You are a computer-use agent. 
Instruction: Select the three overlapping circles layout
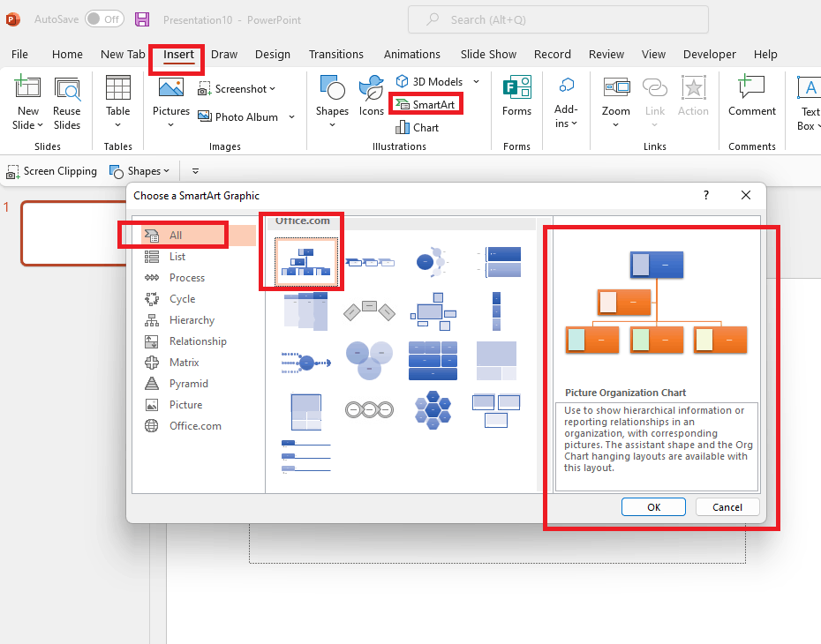[369, 360]
